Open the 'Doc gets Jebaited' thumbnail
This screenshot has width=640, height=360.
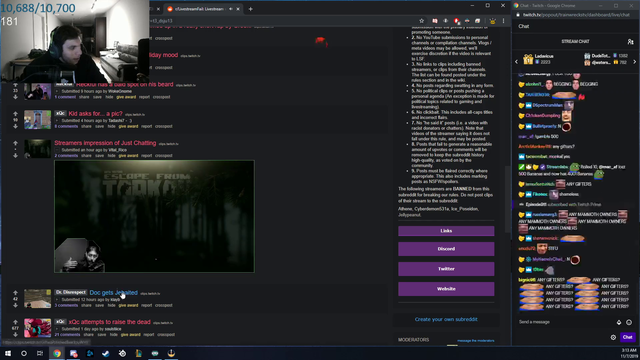(38, 299)
